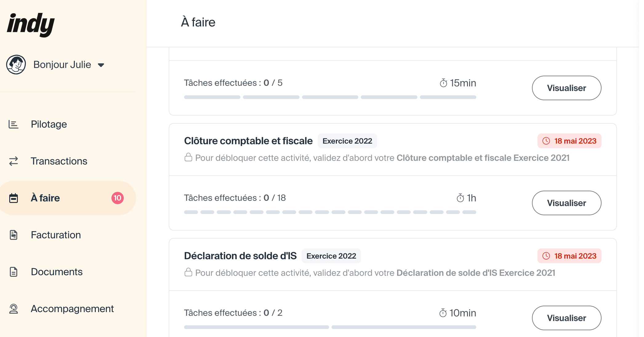Click the 18 mai 2023 deadline on Clôture comptable
Screen dimensions: 644x337
tap(570, 141)
